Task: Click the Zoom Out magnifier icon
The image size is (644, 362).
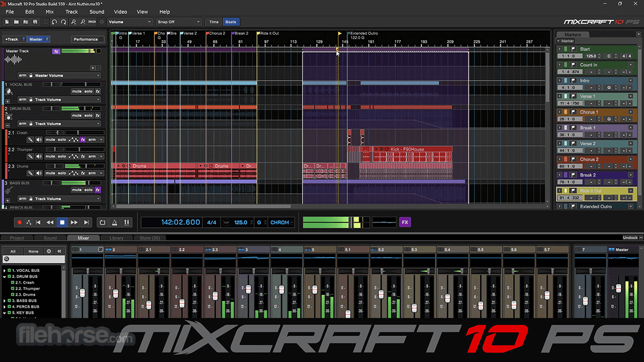Action: [82, 22]
